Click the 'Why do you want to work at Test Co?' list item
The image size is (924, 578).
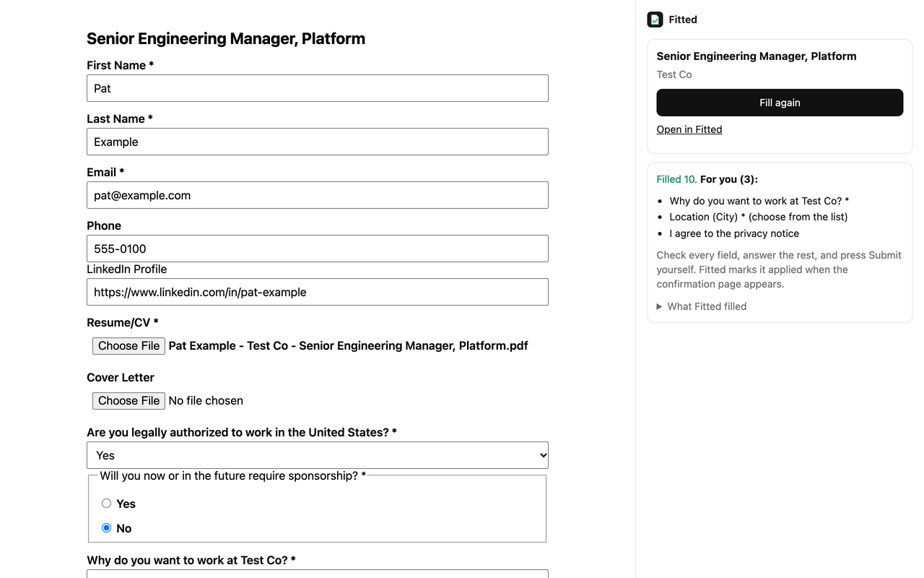coord(759,201)
